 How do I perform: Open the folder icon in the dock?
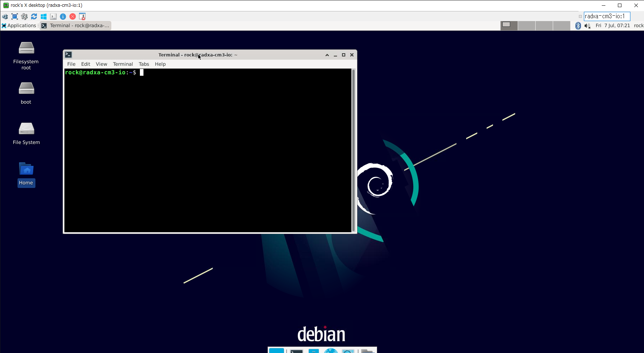[368, 350]
